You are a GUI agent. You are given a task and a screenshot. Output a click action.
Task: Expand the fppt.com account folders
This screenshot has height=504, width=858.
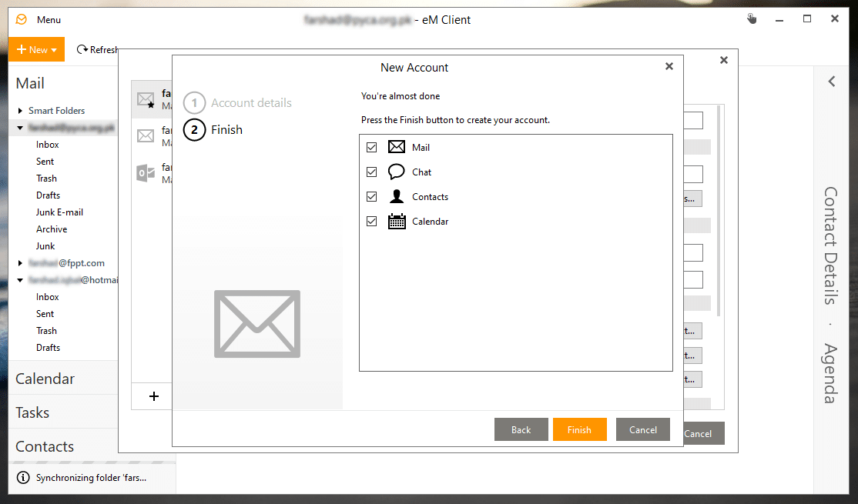pos(21,263)
